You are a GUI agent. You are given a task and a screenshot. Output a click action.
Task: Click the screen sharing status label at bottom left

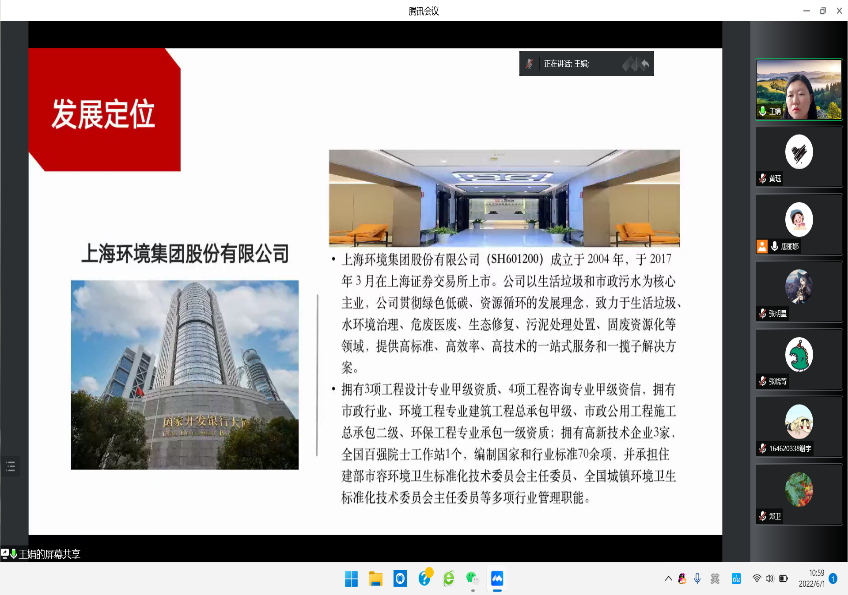pyautogui.click(x=49, y=554)
